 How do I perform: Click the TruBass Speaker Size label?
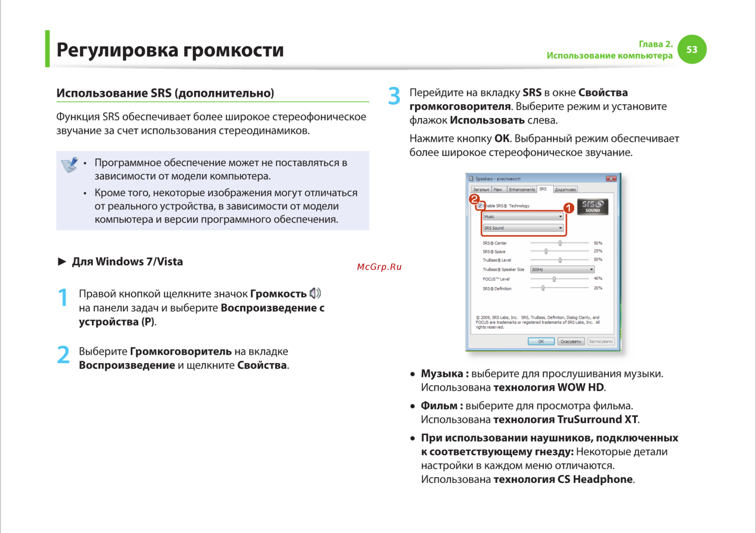[x=503, y=269]
